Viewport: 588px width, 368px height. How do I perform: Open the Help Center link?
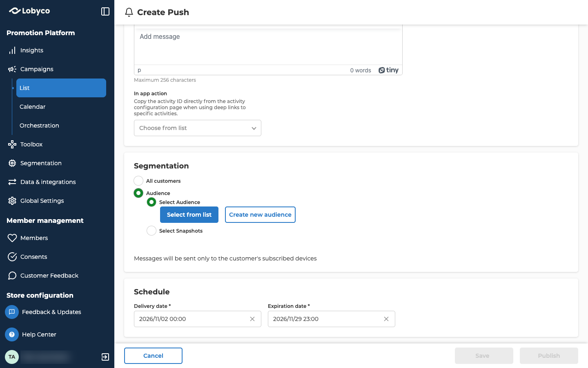click(x=39, y=334)
